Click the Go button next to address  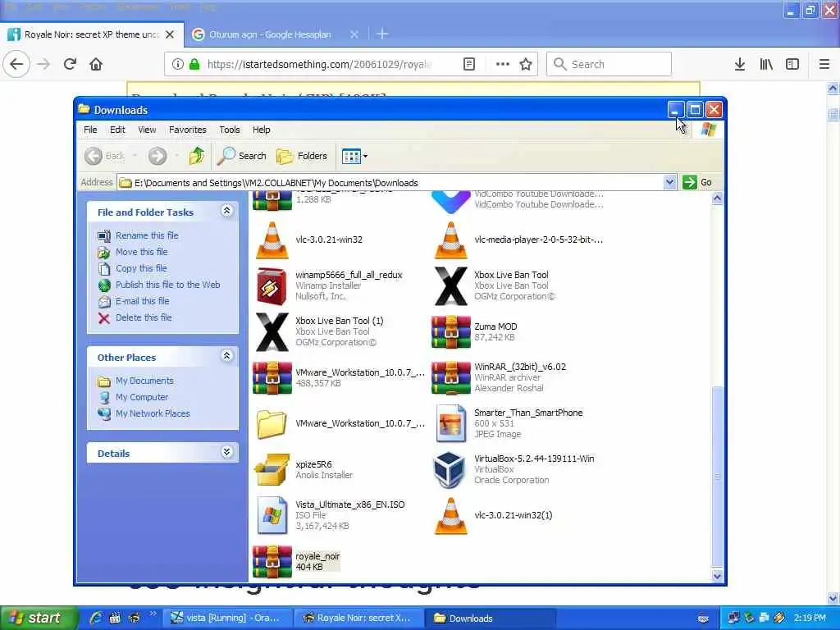tap(697, 182)
